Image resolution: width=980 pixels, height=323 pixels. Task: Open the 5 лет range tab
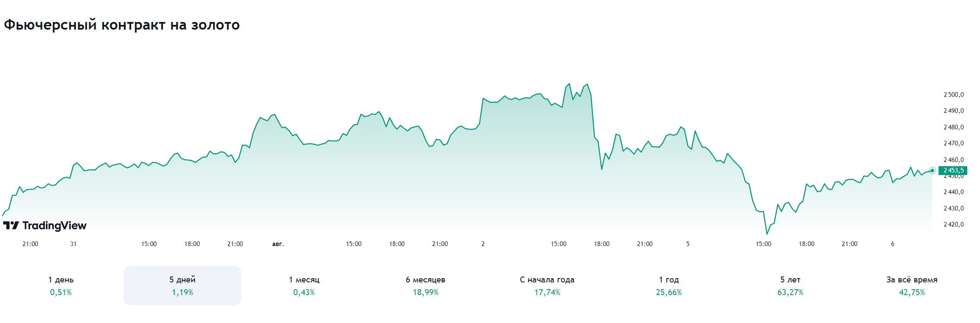tap(790, 285)
